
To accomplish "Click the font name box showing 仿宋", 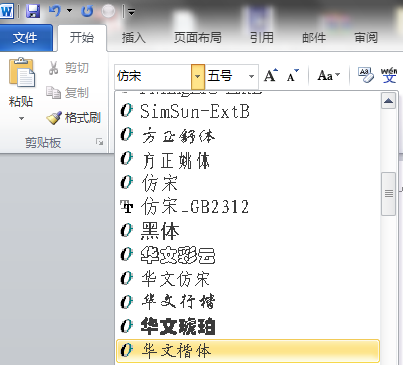I will click(153, 76).
